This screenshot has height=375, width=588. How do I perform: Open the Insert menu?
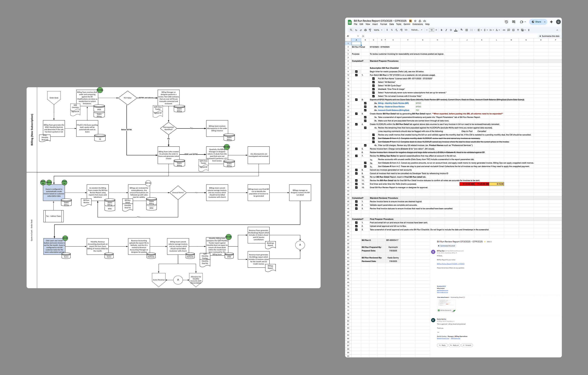point(375,24)
